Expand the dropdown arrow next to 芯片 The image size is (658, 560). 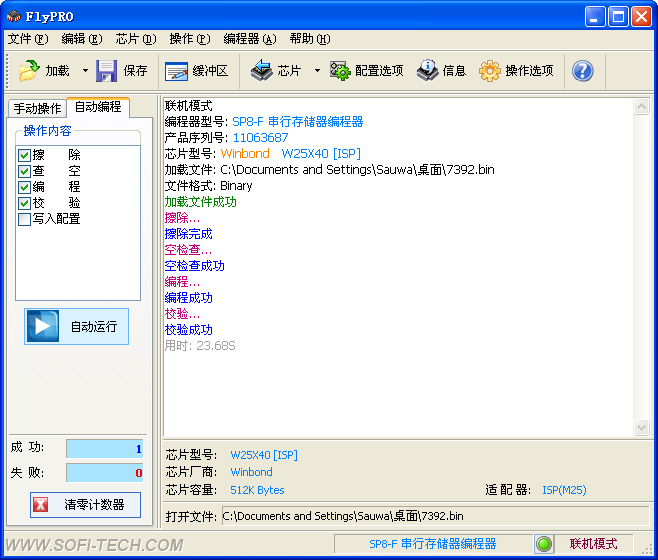317,71
